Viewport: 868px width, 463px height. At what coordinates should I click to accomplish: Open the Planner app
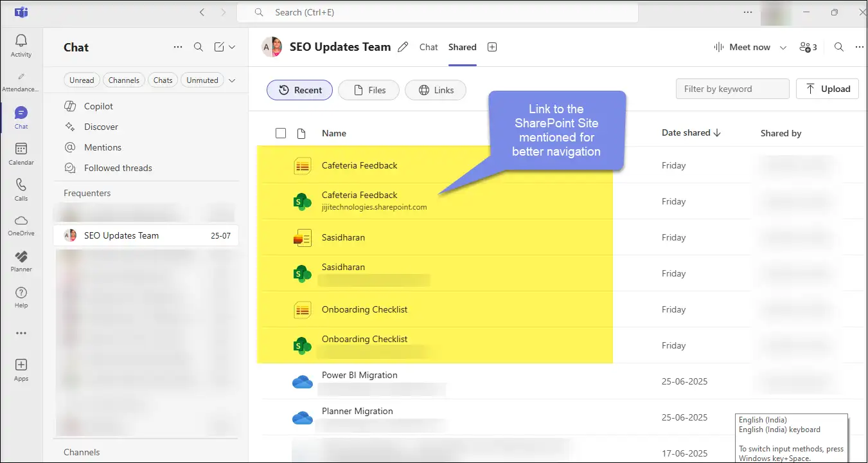click(x=21, y=262)
